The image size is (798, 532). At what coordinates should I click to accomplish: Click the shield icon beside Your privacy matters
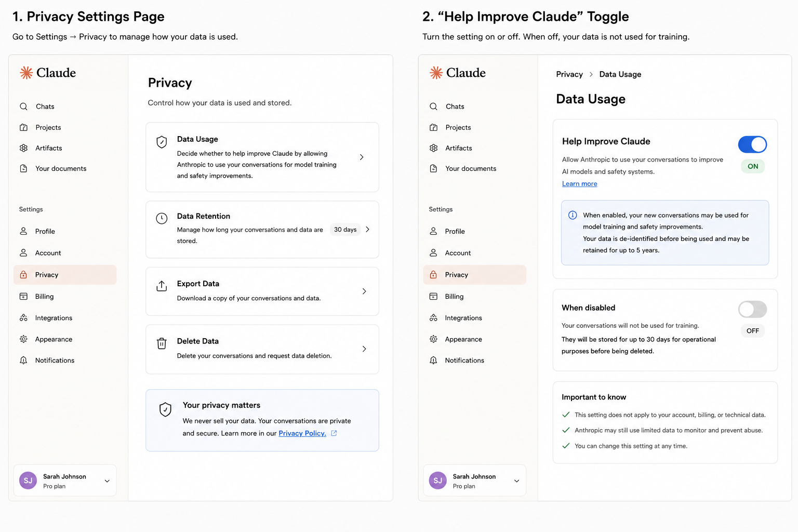165,409
